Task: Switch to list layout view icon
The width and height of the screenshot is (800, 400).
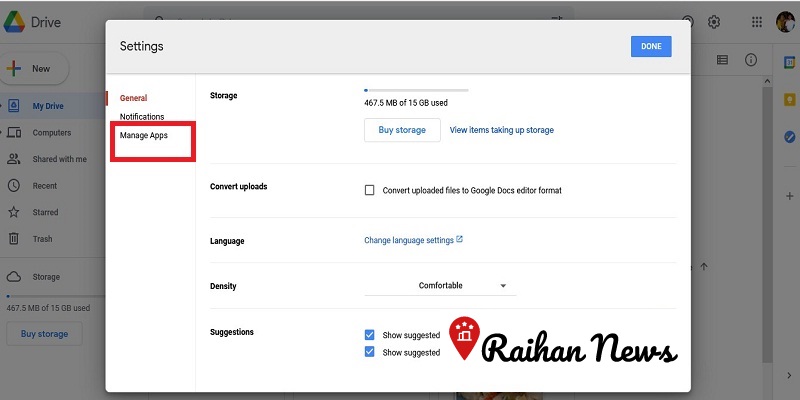Action: (722, 60)
